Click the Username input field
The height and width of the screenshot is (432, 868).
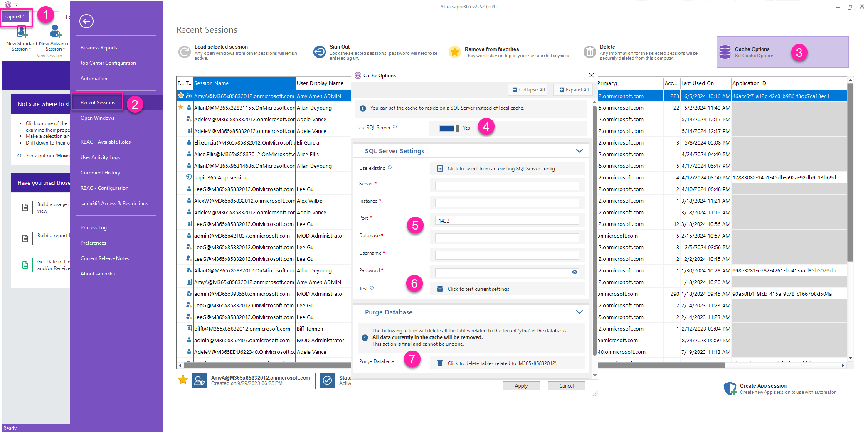(507, 255)
